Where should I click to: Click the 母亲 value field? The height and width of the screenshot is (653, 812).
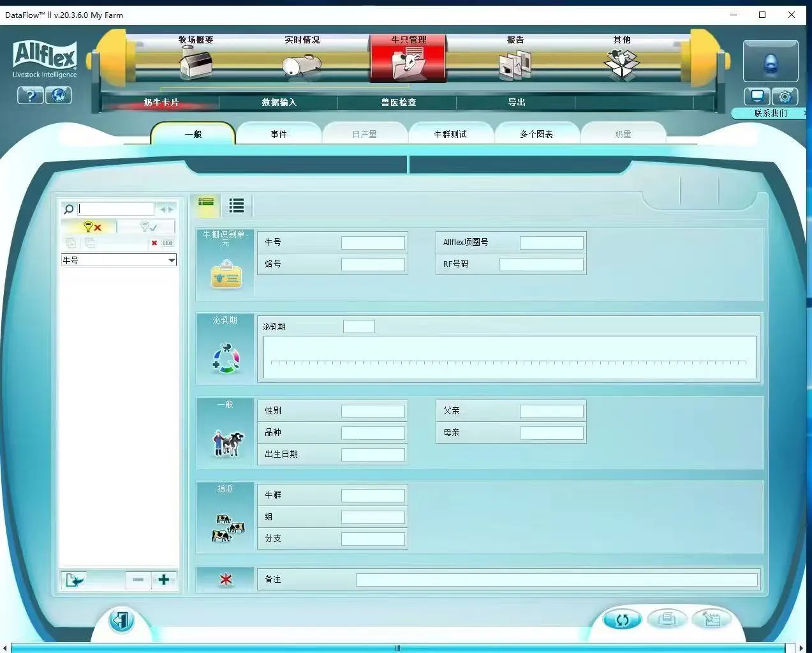click(552, 433)
